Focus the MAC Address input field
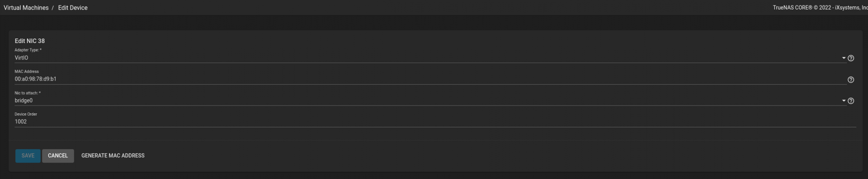Screen dimensions: 868x179 pos(430,79)
